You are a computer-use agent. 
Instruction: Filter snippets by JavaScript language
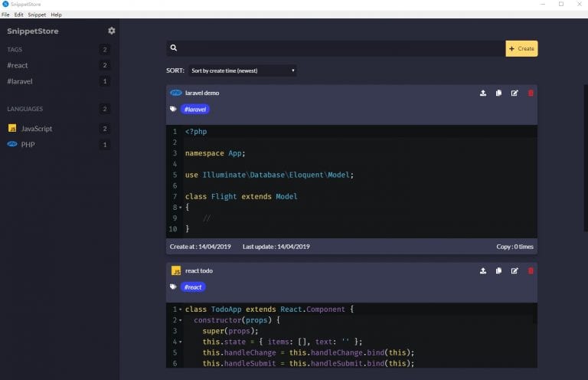(x=37, y=129)
